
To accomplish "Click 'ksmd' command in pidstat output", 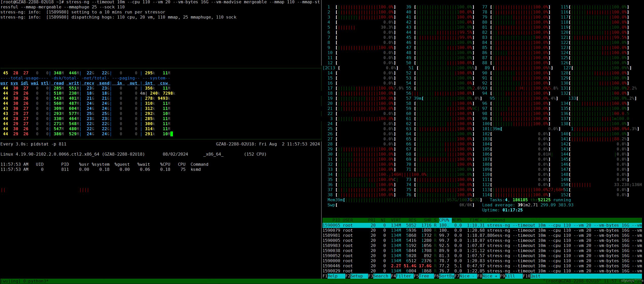I will [x=195, y=169].
